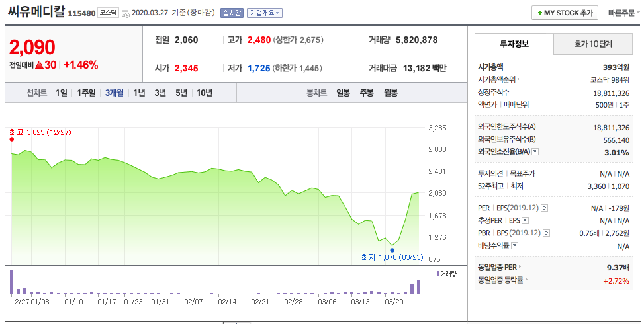Click the 거래량 volume legend
The width and height of the screenshot is (644, 324).
click(x=447, y=274)
